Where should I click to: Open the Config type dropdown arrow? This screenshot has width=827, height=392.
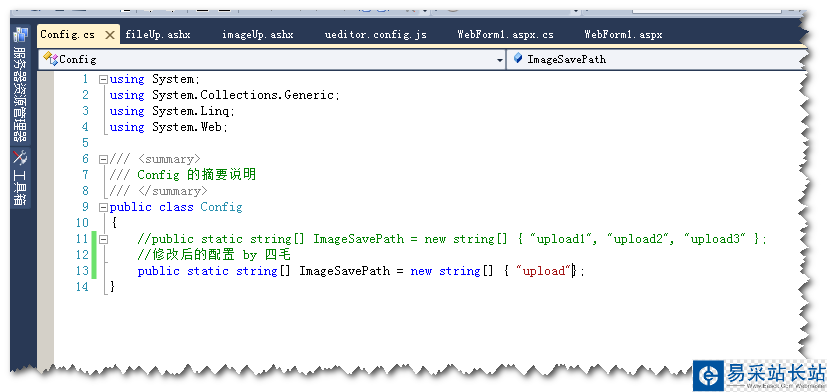click(x=499, y=60)
